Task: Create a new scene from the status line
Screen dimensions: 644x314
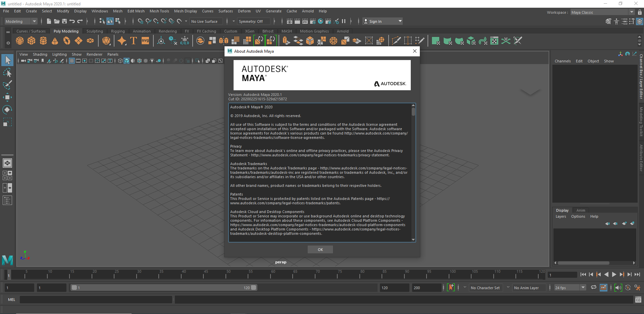Action: [x=49, y=21]
